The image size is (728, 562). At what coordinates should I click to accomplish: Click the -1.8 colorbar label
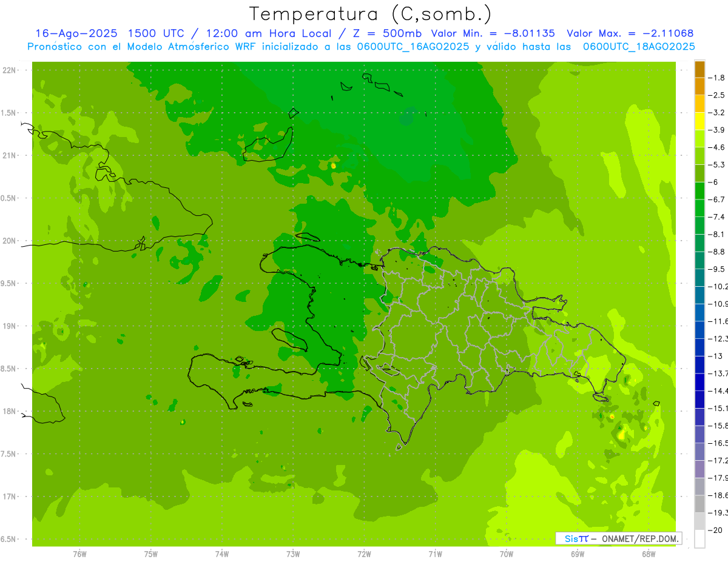(x=716, y=78)
